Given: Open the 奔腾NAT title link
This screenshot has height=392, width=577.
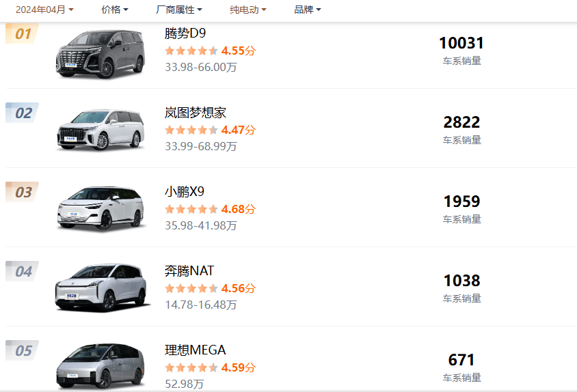Looking at the screenshot, I should pyautogui.click(x=189, y=271).
